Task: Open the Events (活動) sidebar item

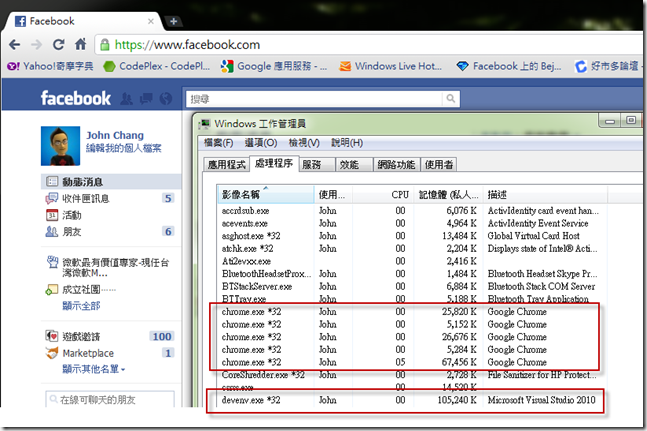Action: point(111,215)
